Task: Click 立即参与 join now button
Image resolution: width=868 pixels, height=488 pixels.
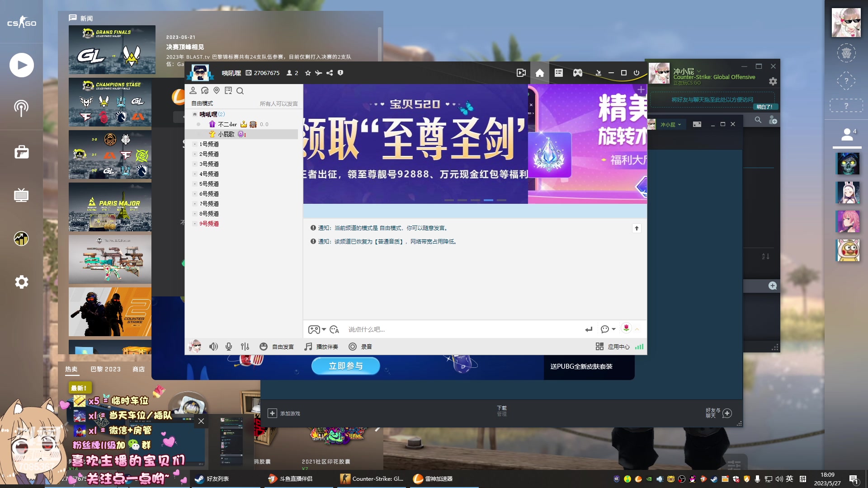Action: coord(346,366)
